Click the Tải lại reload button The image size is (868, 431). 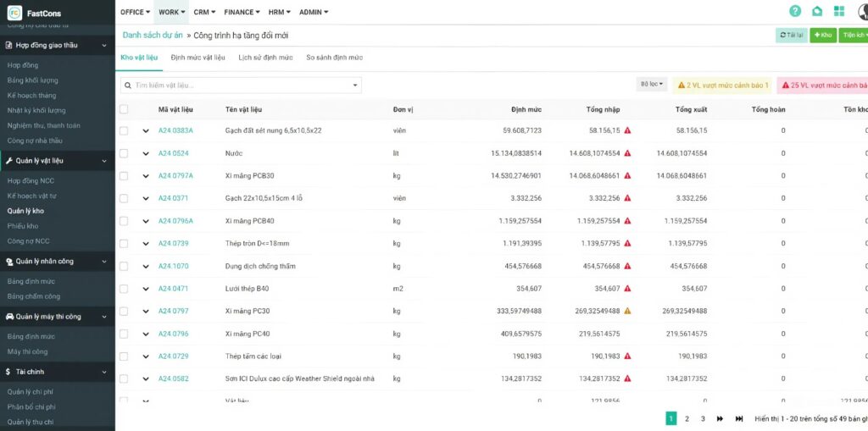(x=791, y=35)
